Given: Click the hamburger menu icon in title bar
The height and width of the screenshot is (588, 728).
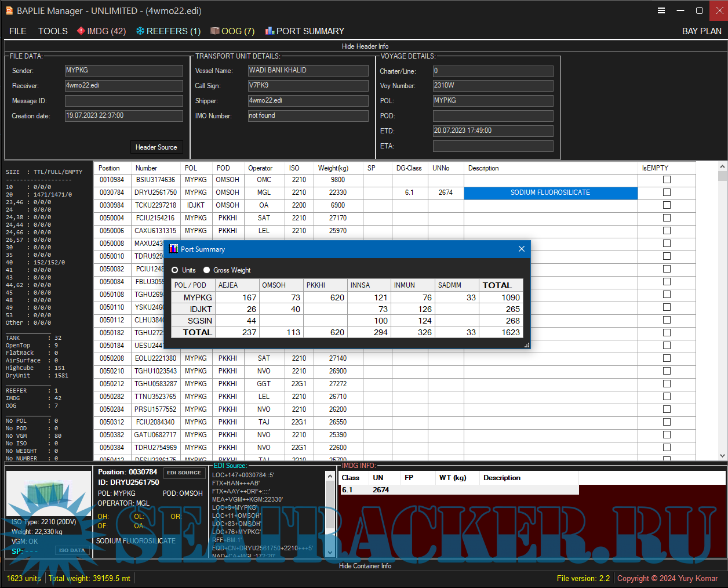Looking at the screenshot, I should (661, 10).
